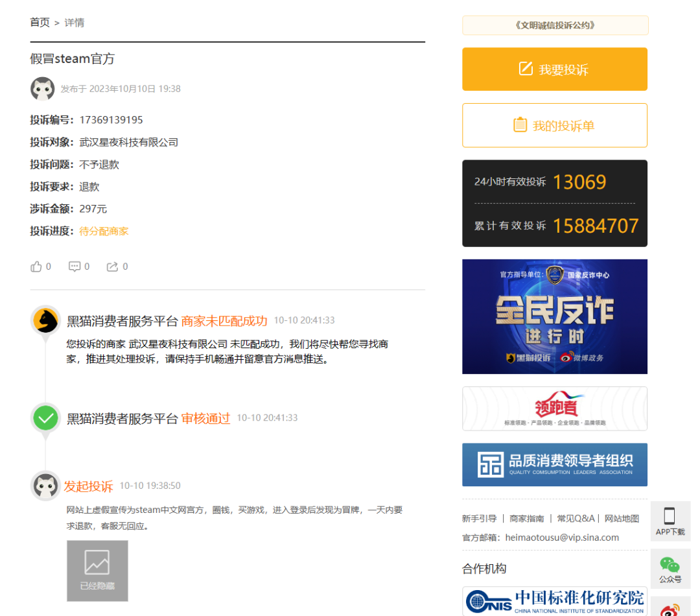Click the publish date 2023年10月10日 19:38
This screenshot has height=616, width=700.
click(135, 89)
